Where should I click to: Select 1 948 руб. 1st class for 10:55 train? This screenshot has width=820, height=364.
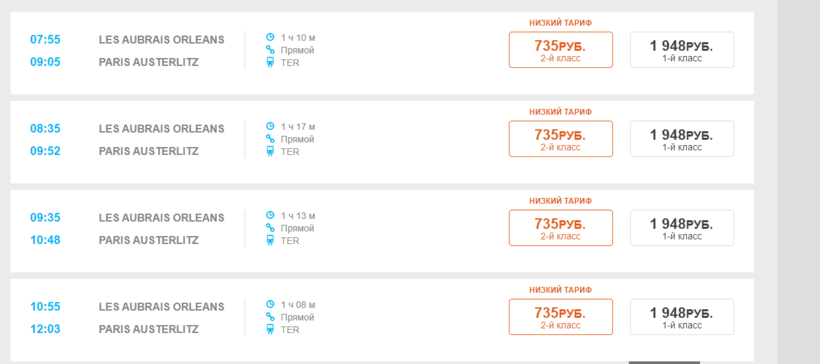click(682, 316)
